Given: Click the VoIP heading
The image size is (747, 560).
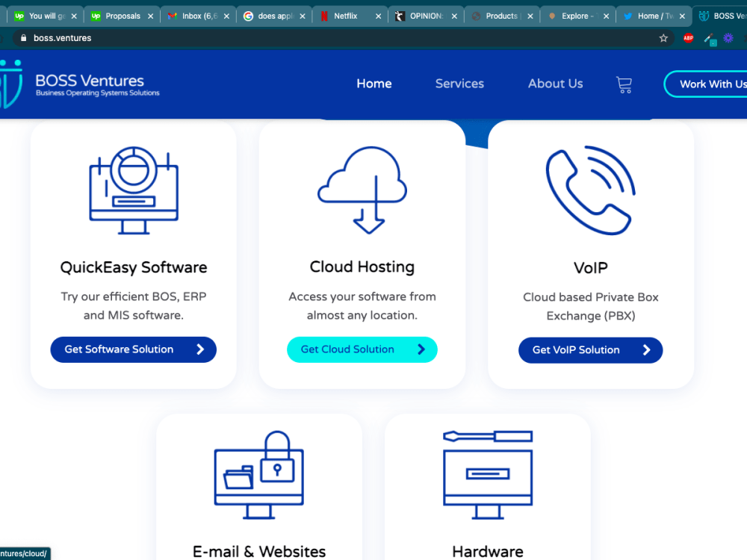Looking at the screenshot, I should point(590,267).
